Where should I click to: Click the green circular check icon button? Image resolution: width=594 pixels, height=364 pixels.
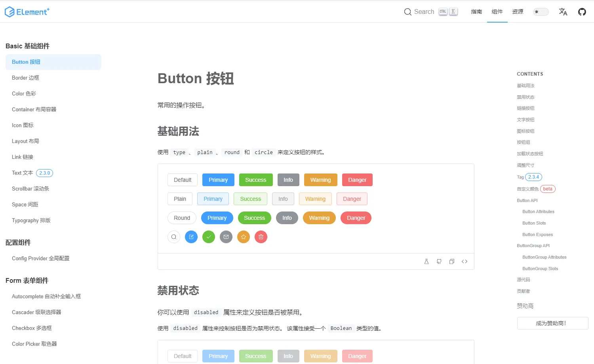pyautogui.click(x=209, y=237)
